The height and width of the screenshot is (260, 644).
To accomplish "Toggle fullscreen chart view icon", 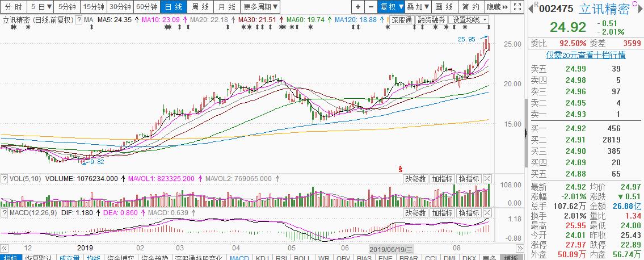I will 518,7.
